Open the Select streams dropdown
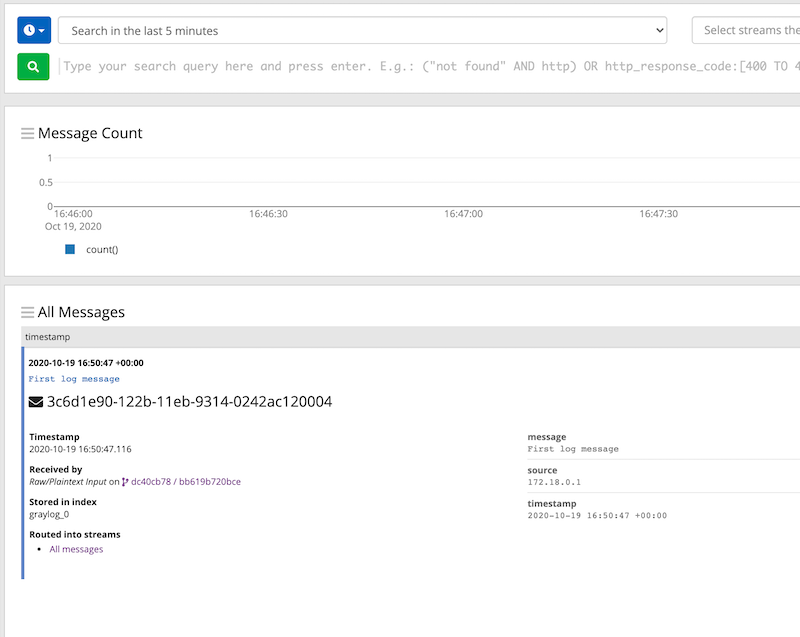The width and height of the screenshot is (800, 637). tap(745, 30)
